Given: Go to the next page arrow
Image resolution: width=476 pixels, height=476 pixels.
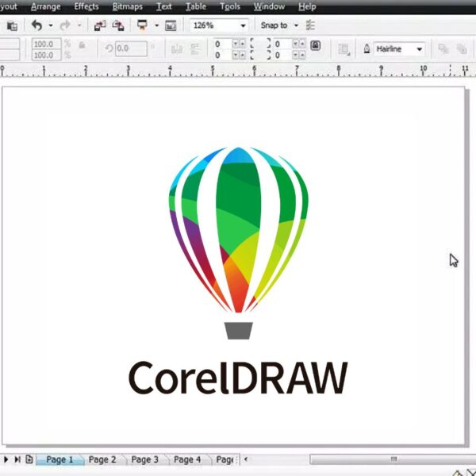Looking at the screenshot, I should click(x=6, y=459).
